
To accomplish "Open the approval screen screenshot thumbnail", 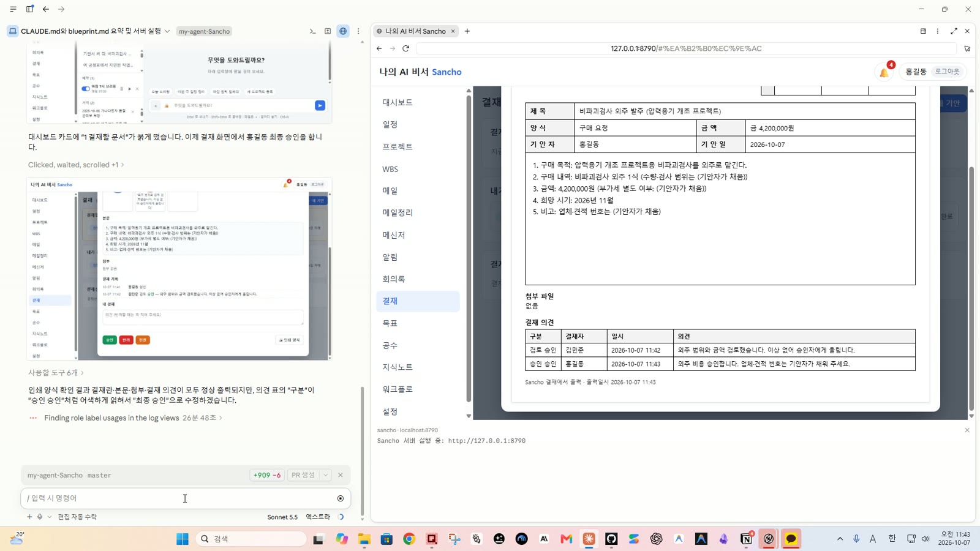I will click(179, 269).
